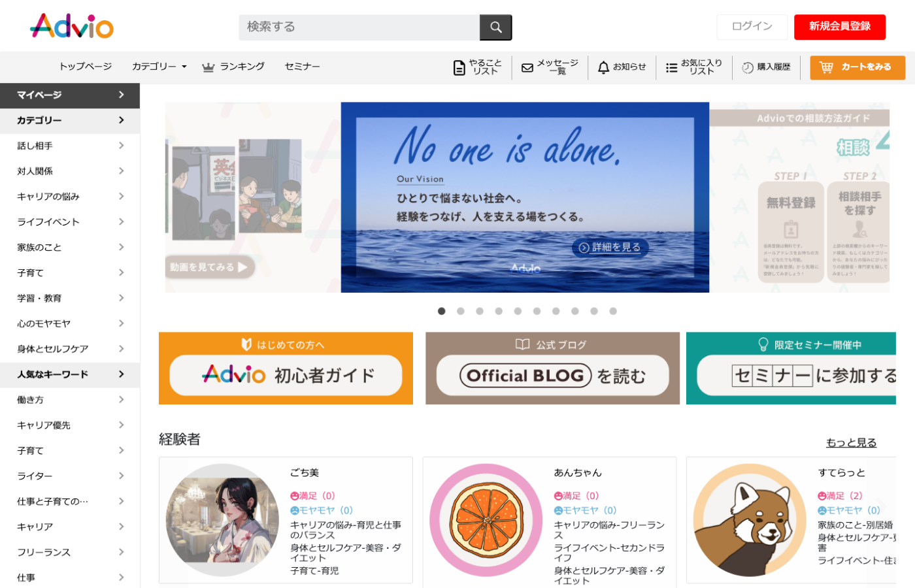Select the last carousel dot indicator

click(x=613, y=311)
